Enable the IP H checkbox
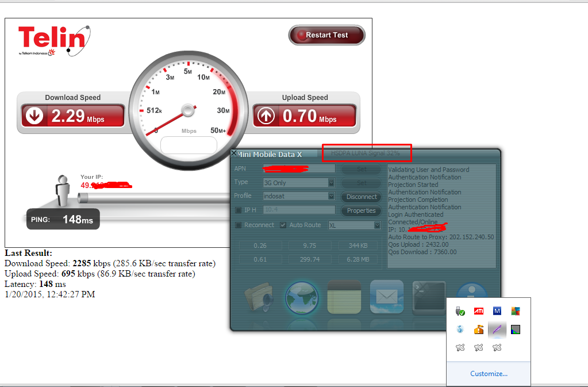Screen dimensions: 588x387 tap(238, 210)
